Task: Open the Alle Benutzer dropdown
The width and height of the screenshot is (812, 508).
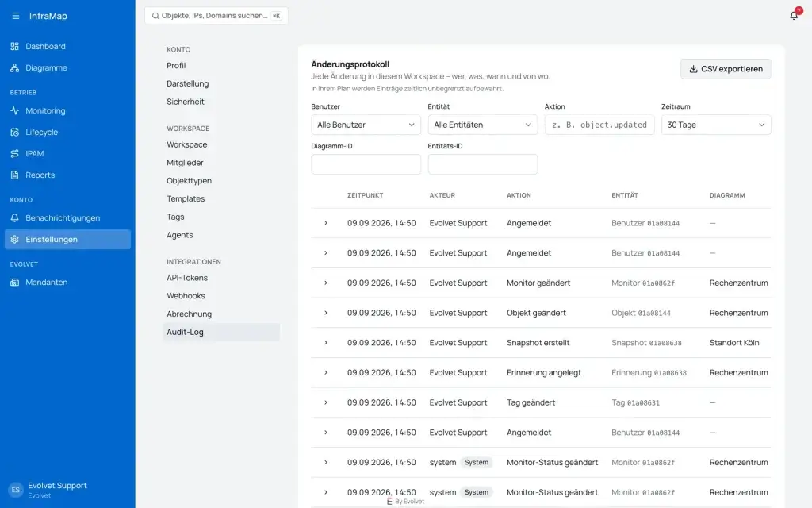Action: point(366,125)
